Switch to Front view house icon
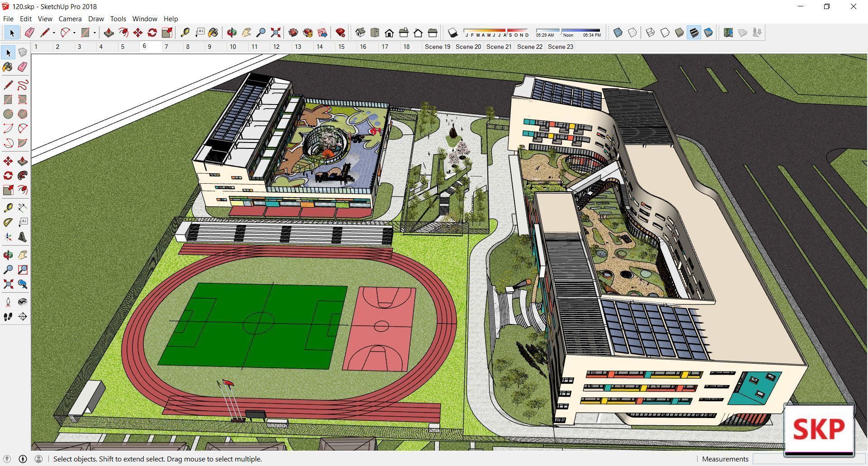Screen dimensions: 868x466 click(x=389, y=33)
